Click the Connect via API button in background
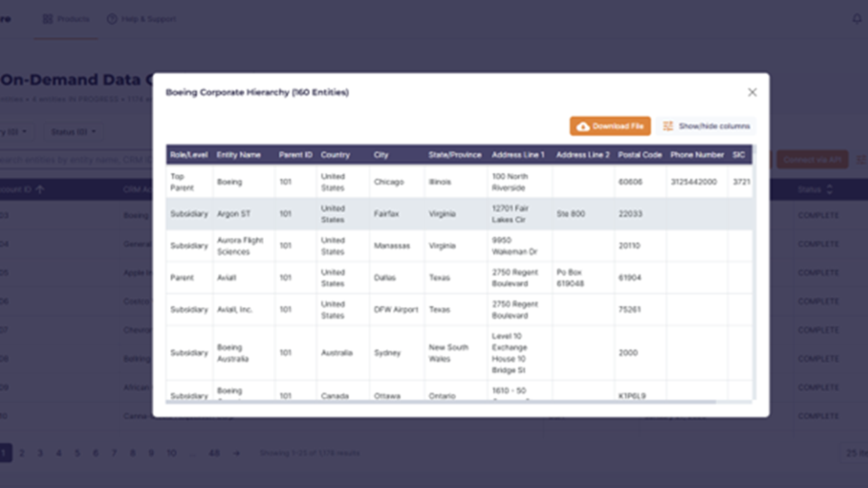 [812, 160]
